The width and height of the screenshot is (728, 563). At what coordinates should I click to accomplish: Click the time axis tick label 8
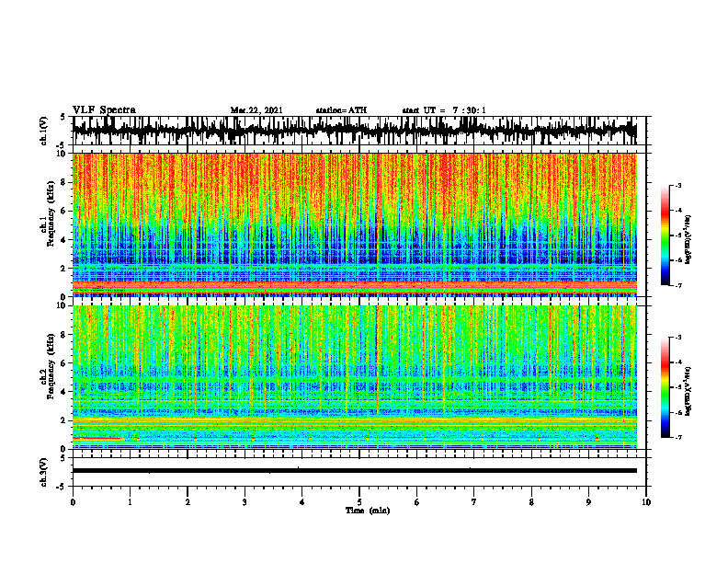coord(531,502)
